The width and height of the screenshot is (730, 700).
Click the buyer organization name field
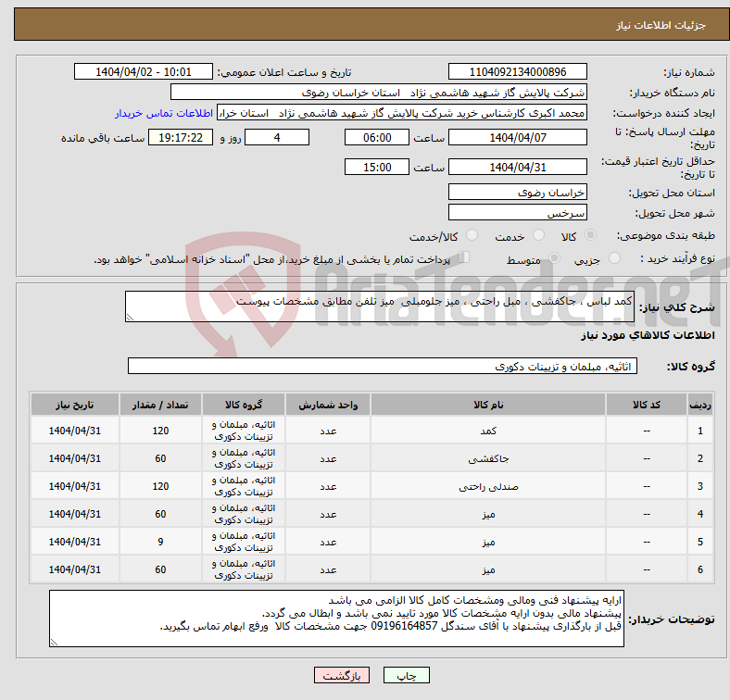tap(379, 93)
